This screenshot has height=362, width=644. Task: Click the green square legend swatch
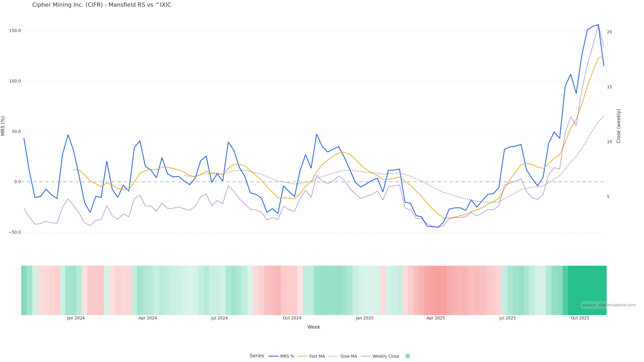pos(408,356)
